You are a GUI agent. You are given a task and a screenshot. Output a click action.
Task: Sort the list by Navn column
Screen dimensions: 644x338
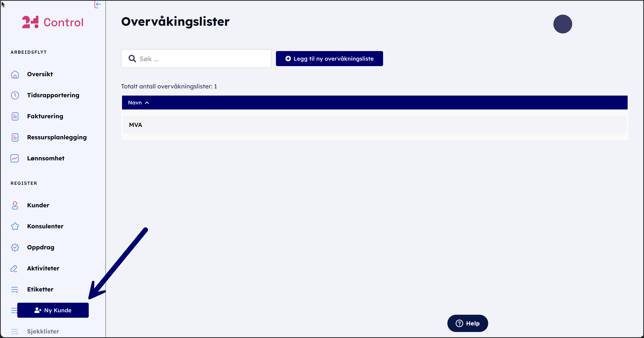(135, 103)
